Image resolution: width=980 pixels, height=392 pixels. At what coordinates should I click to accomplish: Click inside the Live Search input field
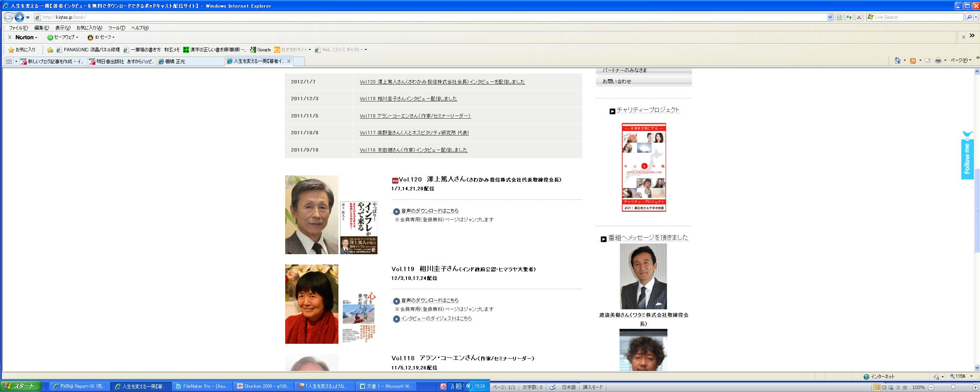coord(917,17)
